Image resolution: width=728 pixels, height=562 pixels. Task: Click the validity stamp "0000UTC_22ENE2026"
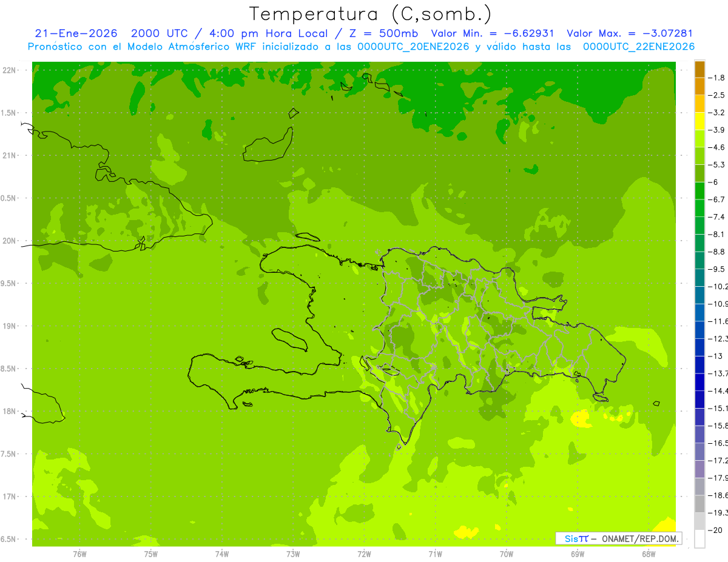pos(638,47)
